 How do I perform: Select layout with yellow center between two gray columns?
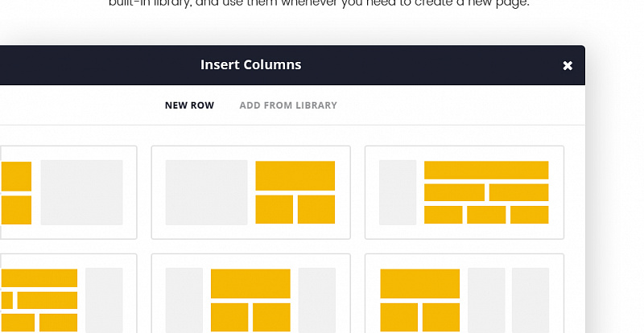click(x=250, y=293)
